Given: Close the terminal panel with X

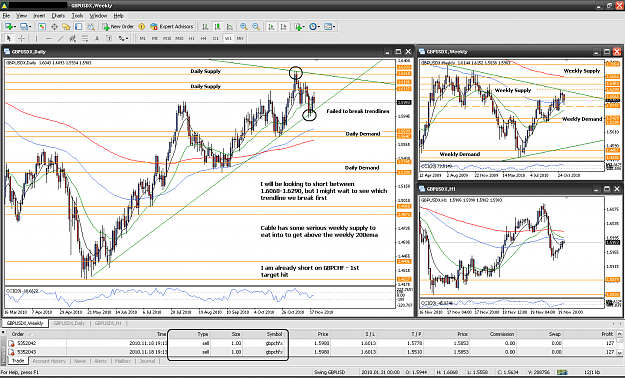Looking at the screenshot, I should pos(4,332).
